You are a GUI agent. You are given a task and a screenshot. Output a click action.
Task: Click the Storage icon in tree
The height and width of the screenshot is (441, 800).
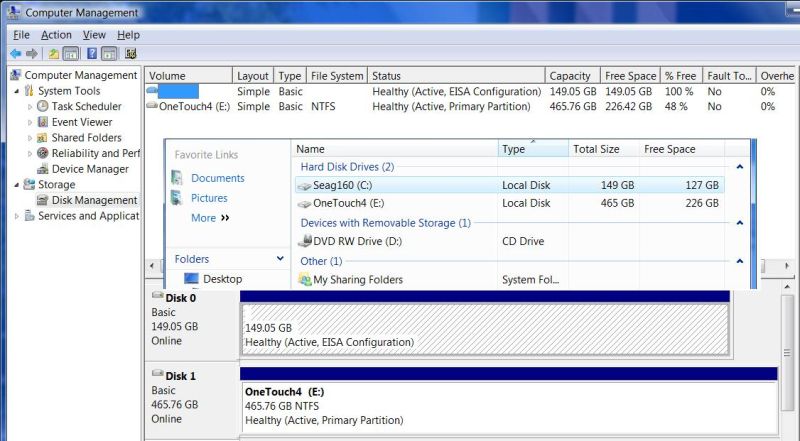click(x=30, y=184)
